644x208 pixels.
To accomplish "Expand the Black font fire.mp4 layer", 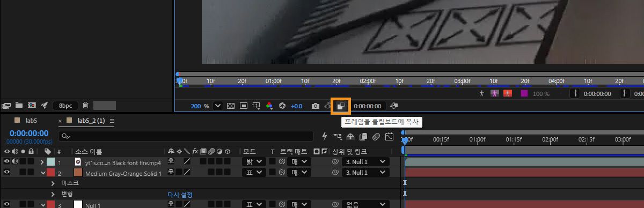I will [42, 161].
